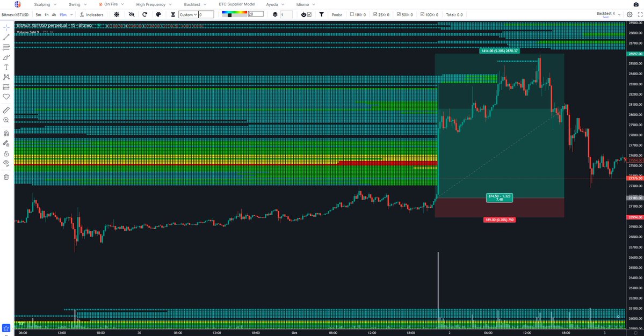The image size is (644, 336).
Task: Switch to the 4h timeframe
Action: 54,15
